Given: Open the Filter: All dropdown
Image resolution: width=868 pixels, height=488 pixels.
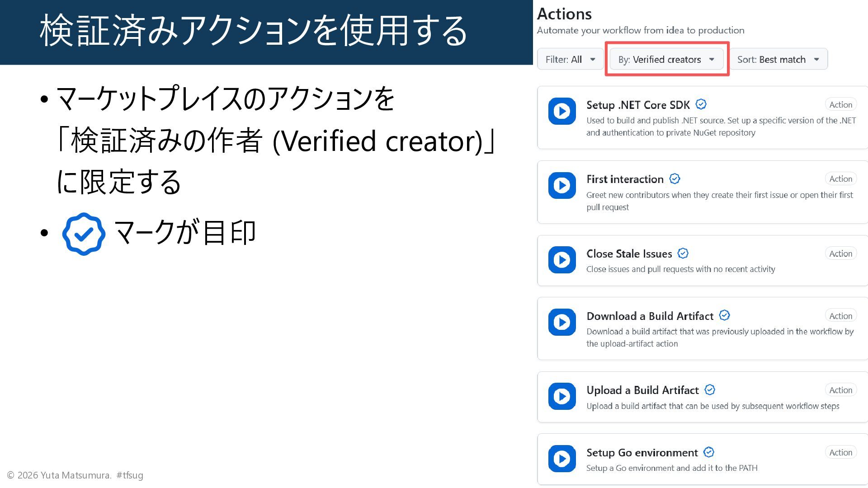Looking at the screenshot, I should click(570, 60).
